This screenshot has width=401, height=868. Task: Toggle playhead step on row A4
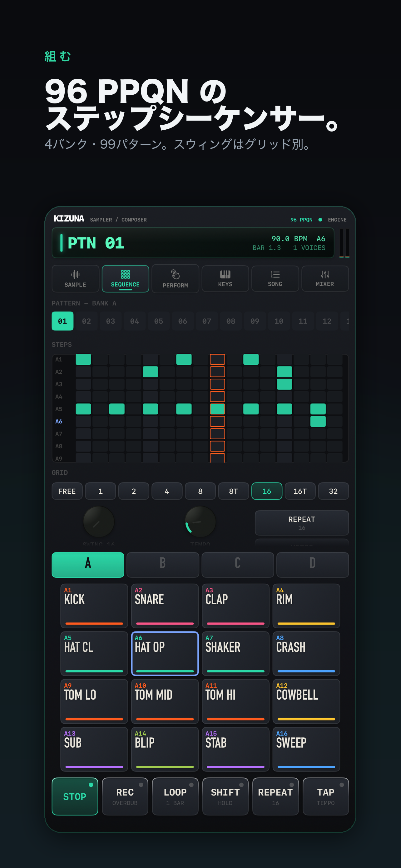(x=217, y=397)
